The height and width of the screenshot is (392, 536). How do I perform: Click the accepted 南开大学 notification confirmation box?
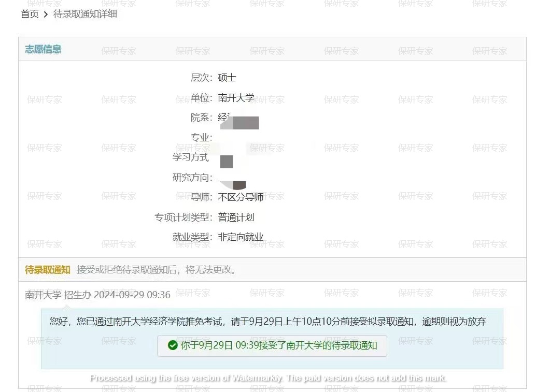click(x=272, y=345)
